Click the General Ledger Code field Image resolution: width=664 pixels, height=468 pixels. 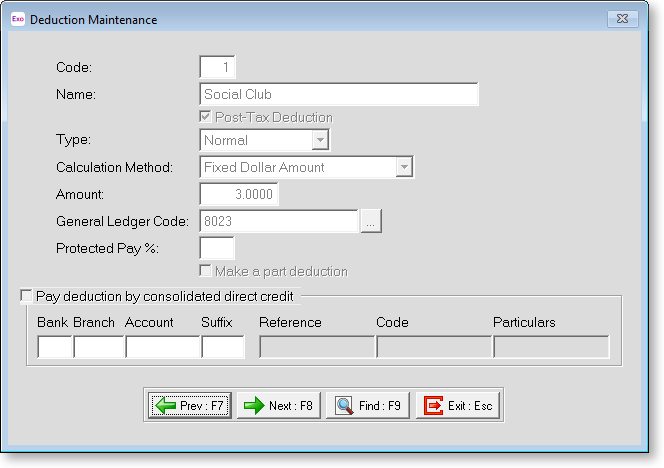(x=279, y=222)
